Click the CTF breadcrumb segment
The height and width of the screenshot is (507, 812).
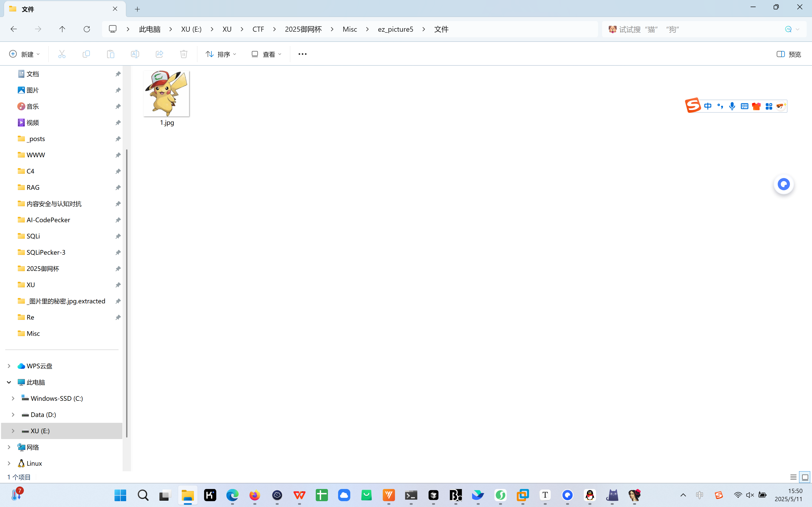(258, 29)
